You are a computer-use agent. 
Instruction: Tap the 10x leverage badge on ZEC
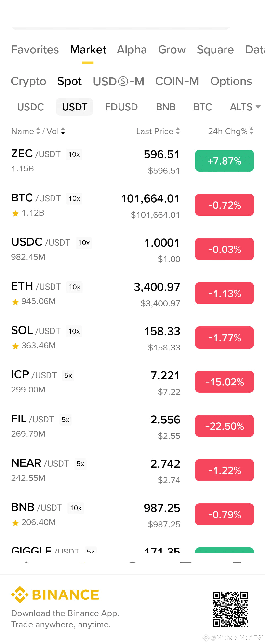click(74, 154)
